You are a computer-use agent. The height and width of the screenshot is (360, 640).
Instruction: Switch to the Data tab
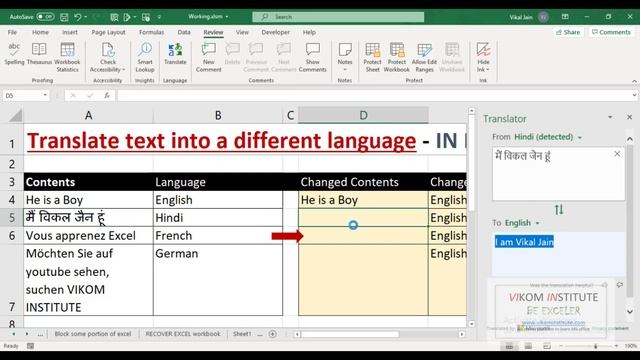tap(184, 32)
